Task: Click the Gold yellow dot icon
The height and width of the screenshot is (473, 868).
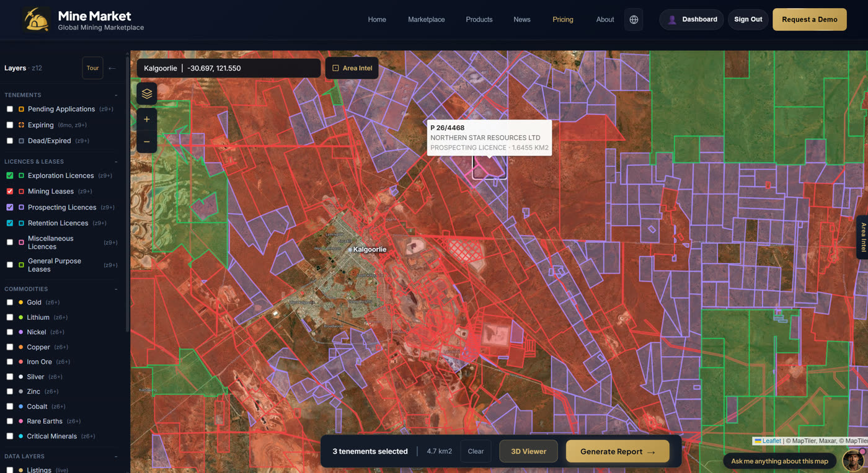Action: (x=21, y=303)
